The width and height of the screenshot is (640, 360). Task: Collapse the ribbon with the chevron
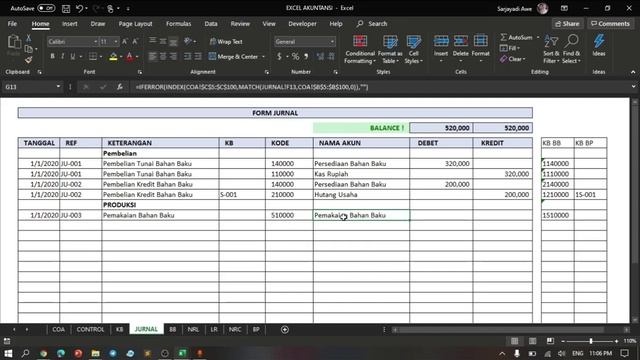coord(633,72)
